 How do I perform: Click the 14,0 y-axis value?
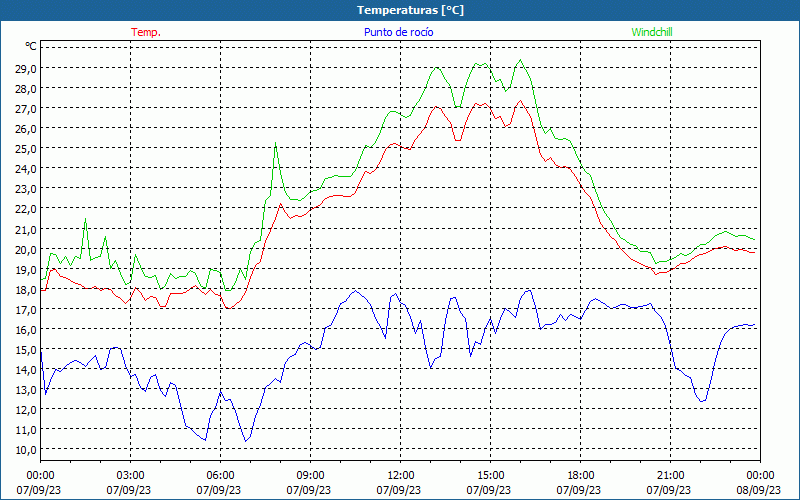26,369
